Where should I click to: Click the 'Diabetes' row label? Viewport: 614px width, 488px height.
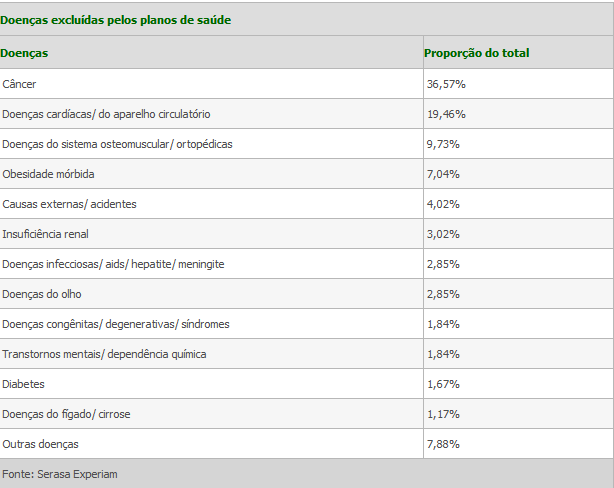coord(24,384)
